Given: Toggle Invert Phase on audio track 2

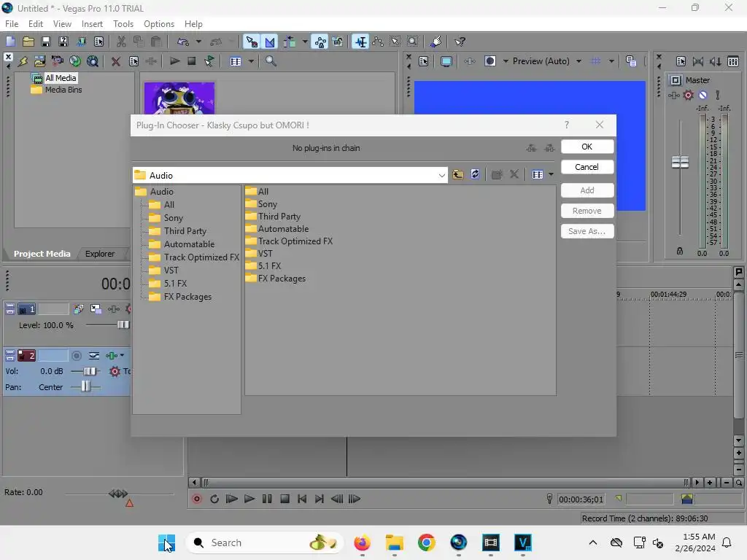Looking at the screenshot, I should click(x=94, y=356).
